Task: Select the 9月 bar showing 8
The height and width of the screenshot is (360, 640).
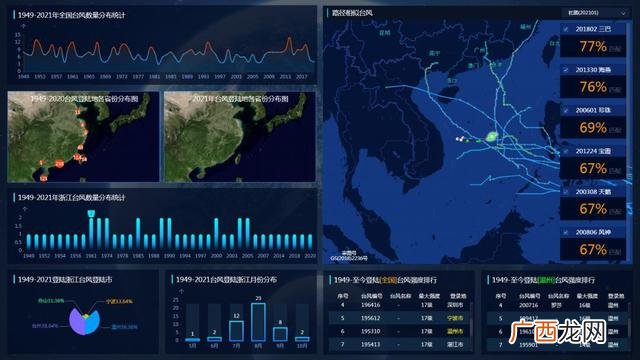Action: 280,334
